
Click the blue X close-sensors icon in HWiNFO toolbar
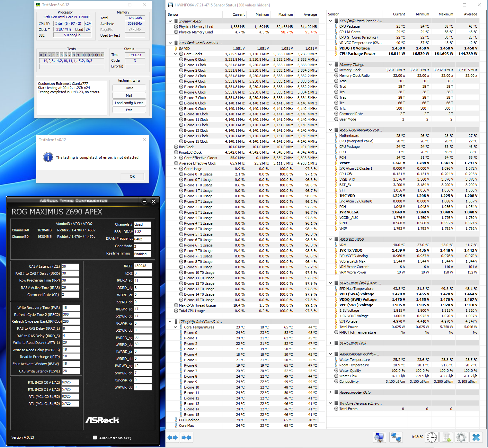pyautogui.click(x=476, y=437)
